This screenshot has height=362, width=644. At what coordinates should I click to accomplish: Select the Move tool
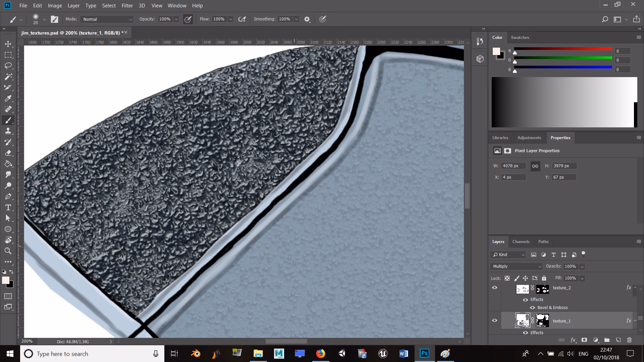[x=8, y=44]
